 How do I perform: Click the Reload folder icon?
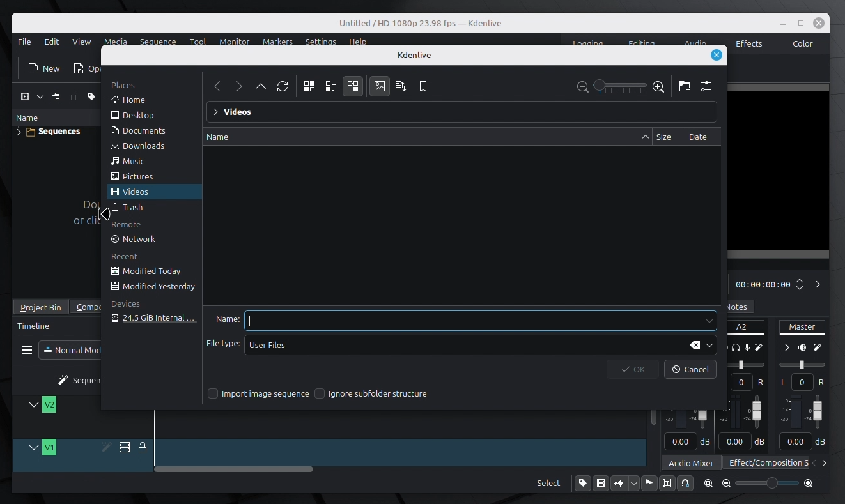[x=283, y=86]
